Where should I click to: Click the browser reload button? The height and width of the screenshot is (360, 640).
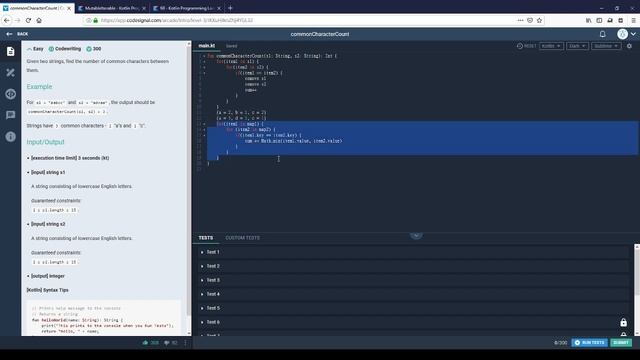tap(28, 20)
